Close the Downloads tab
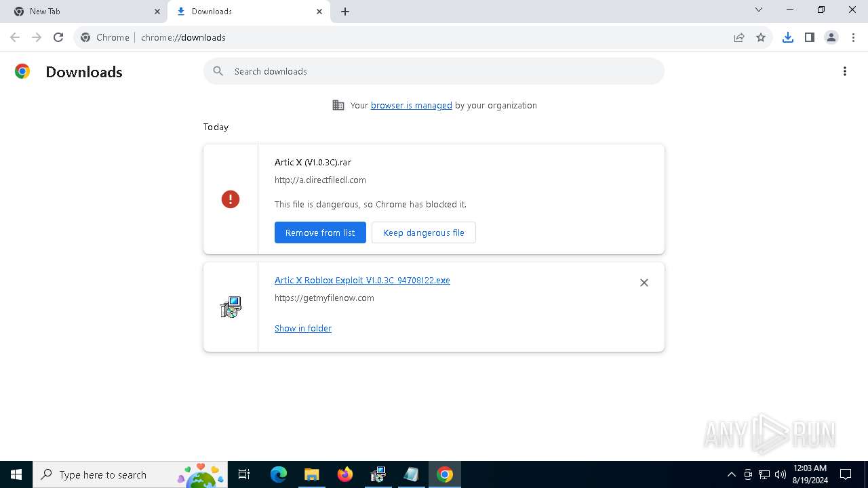Image resolution: width=868 pixels, height=488 pixels. pos(319,12)
